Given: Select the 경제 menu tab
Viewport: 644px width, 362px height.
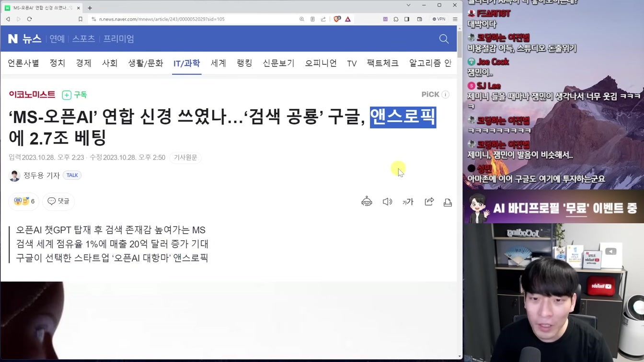Looking at the screenshot, I should (x=83, y=63).
